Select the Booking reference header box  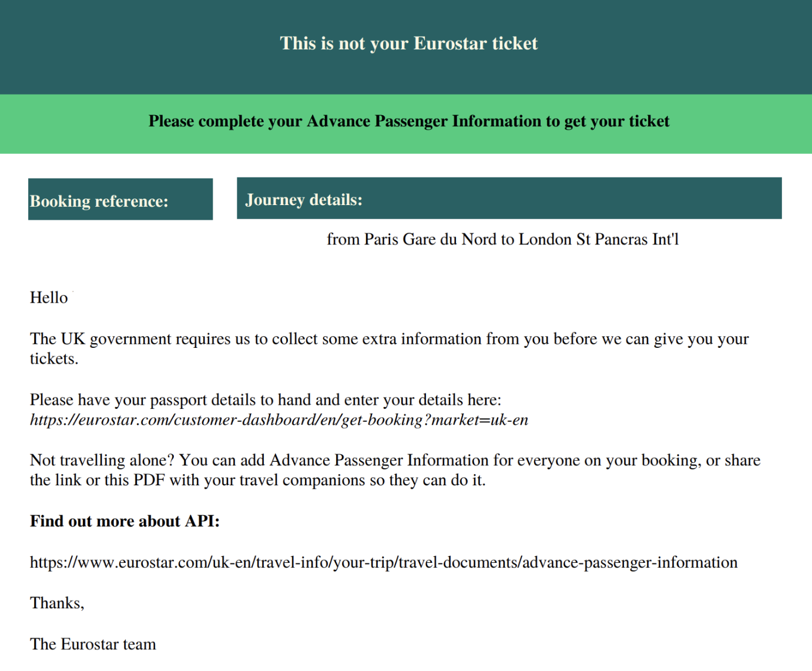(x=120, y=200)
